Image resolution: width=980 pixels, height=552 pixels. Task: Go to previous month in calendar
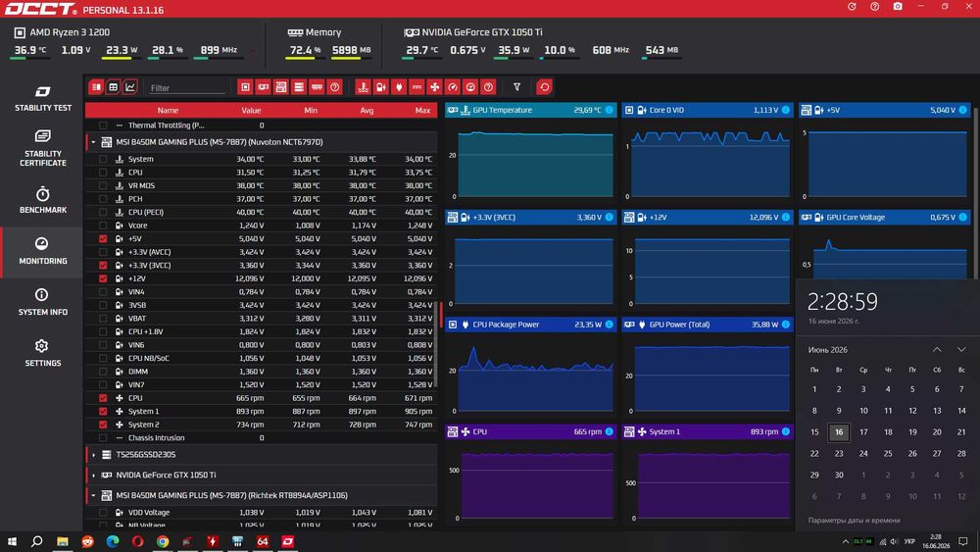pos(937,350)
